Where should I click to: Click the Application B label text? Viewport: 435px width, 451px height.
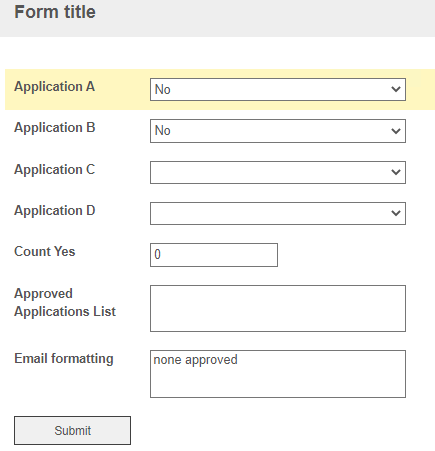pyautogui.click(x=55, y=128)
